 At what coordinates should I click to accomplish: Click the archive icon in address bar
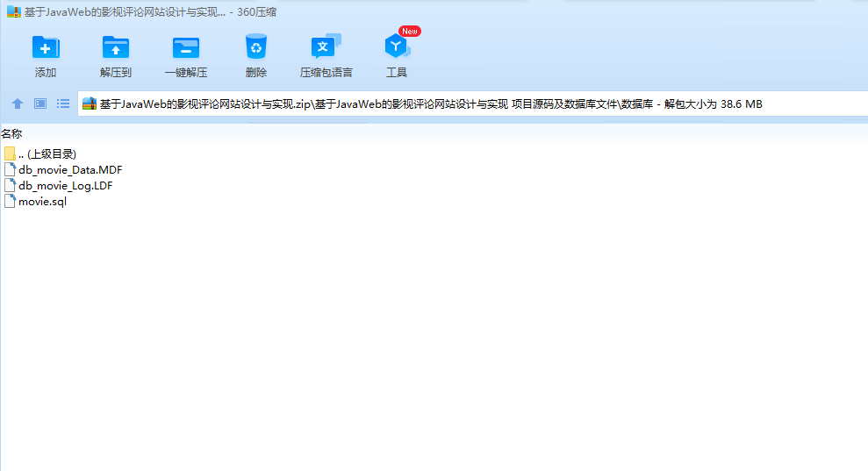pos(90,103)
